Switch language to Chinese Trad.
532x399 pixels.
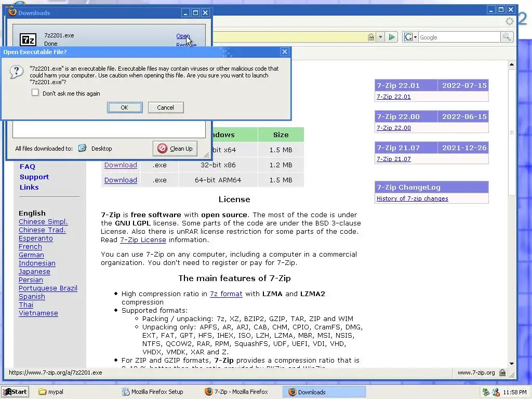click(42, 230)
